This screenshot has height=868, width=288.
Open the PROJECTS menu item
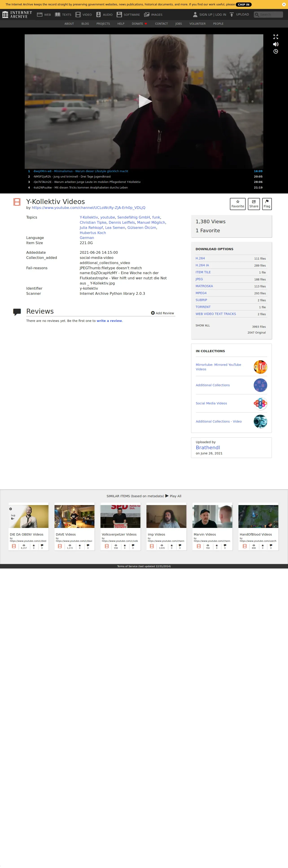click(103, 24)
